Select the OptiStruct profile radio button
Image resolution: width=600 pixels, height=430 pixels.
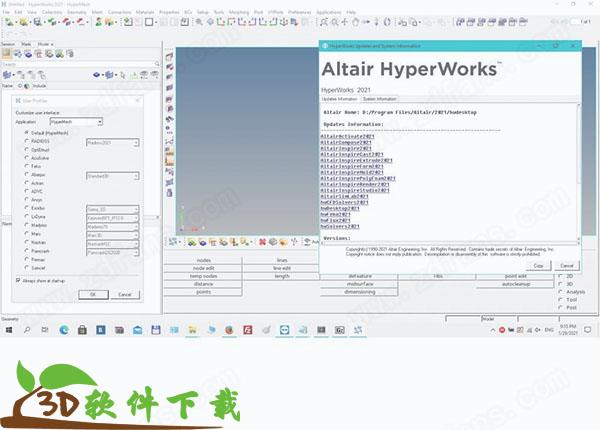click(x=27, y=150)
